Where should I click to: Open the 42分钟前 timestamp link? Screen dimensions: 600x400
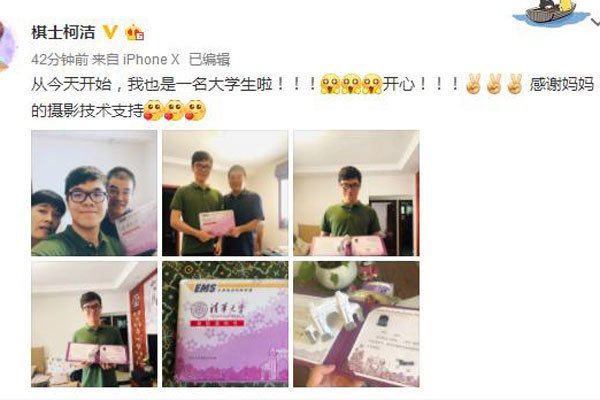[60, 60]
